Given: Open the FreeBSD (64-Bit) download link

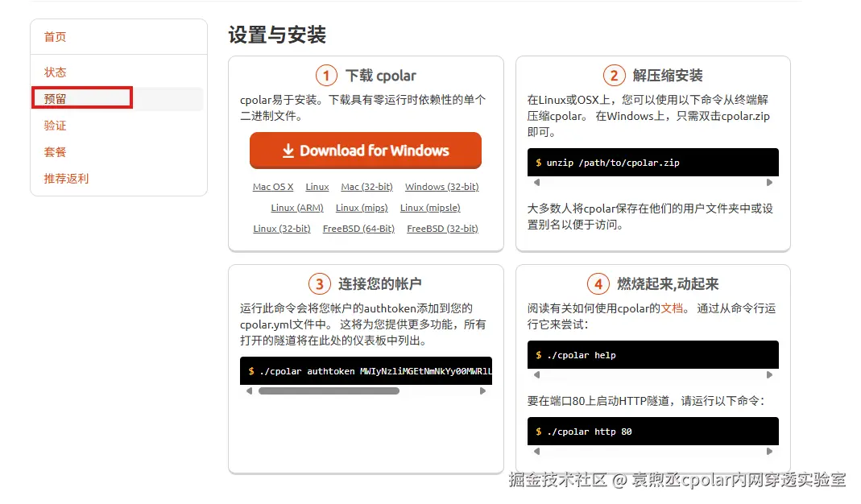Looking at the screenshot, I should click(x=358, y=229).
